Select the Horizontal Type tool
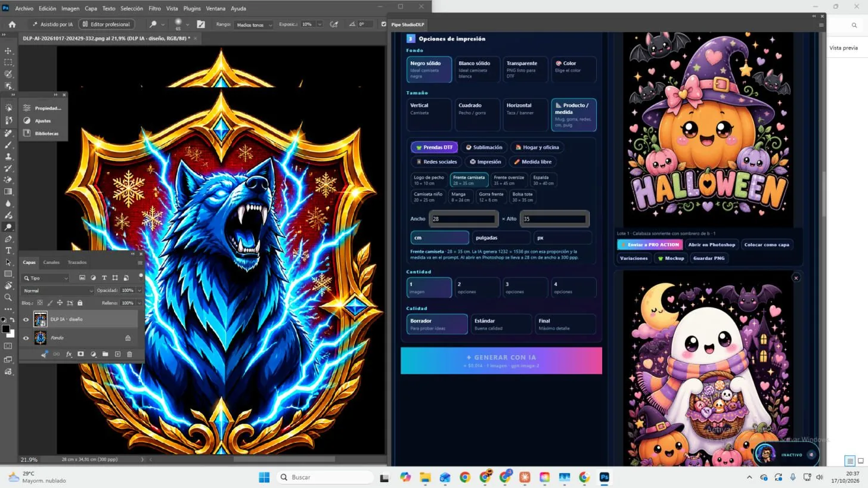The width and height of the screenshot is (868, 488). (x=8, y=250)
